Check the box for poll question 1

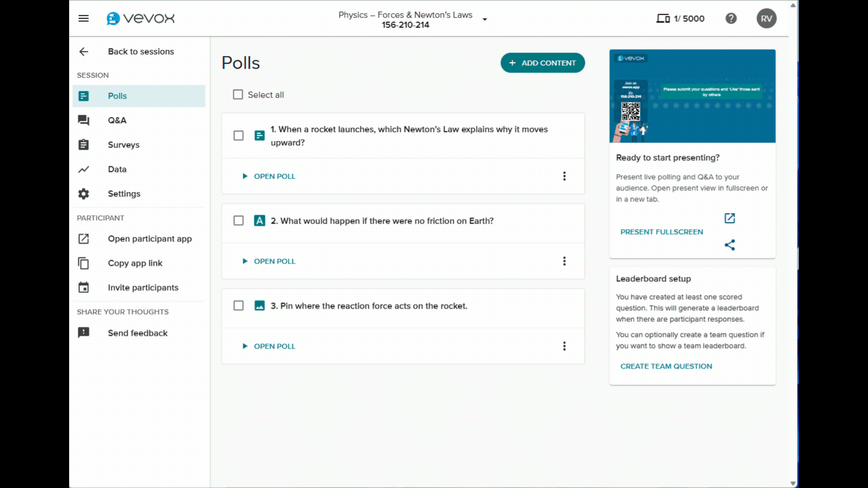(239, 135)
